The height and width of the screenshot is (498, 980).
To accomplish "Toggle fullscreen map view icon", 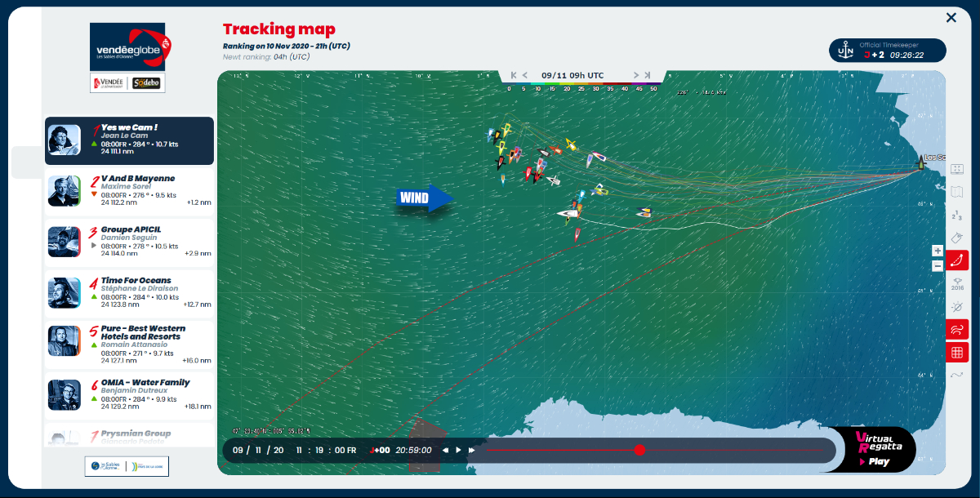I will (957, 169).
